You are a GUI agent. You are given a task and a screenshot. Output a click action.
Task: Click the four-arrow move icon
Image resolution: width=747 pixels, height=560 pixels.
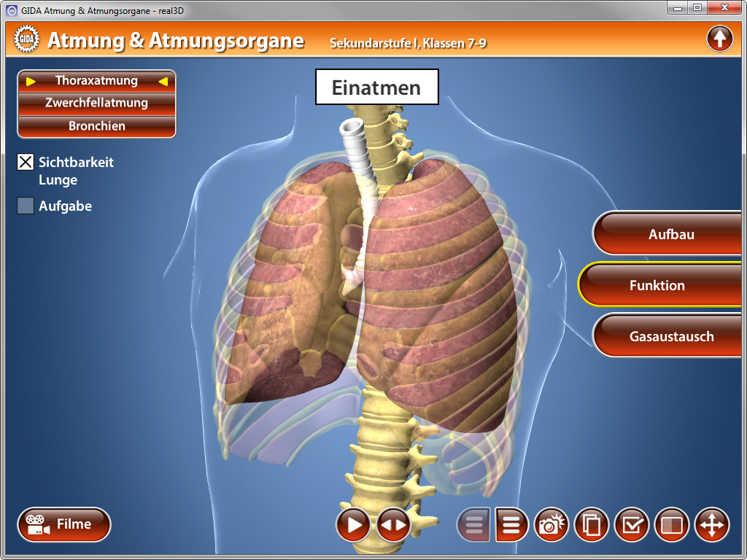(x=712, y=525)
